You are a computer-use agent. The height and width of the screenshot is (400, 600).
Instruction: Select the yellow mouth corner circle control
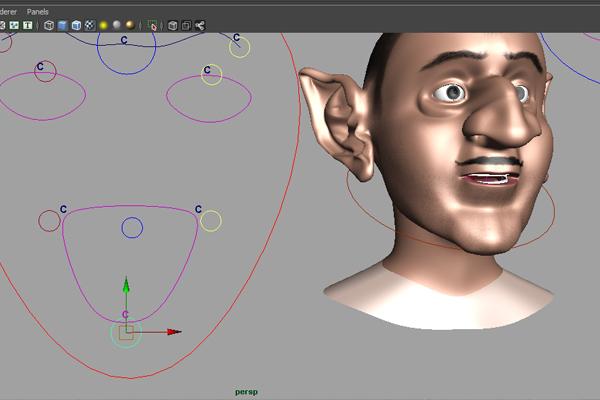point(211,221)
